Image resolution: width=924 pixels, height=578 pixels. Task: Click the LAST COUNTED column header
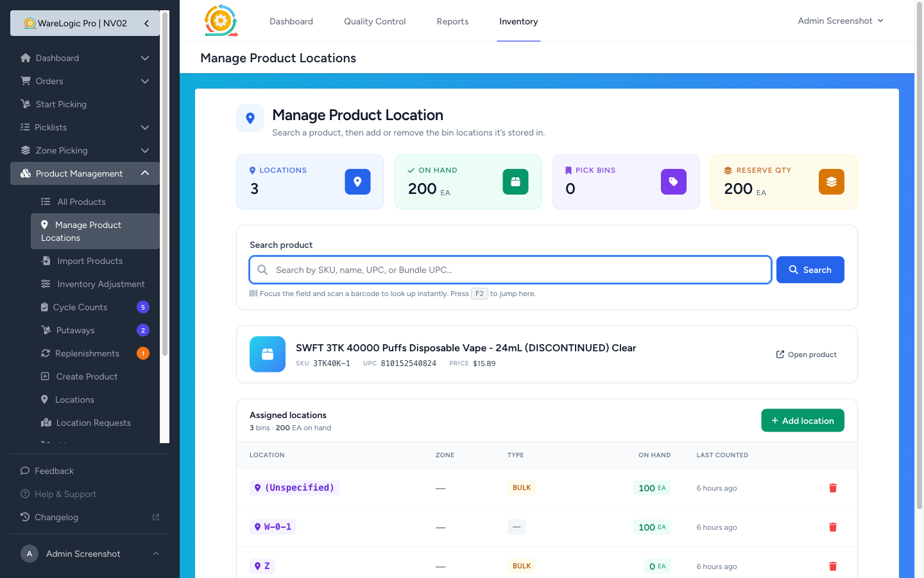723,455
